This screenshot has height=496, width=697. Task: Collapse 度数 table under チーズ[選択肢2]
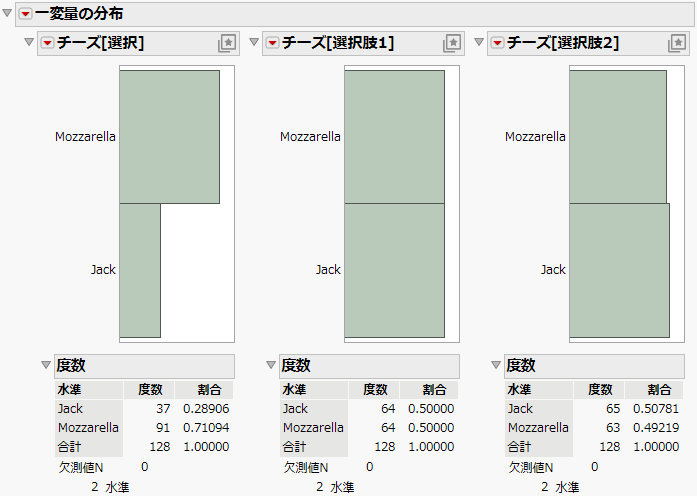pos(496,365)
